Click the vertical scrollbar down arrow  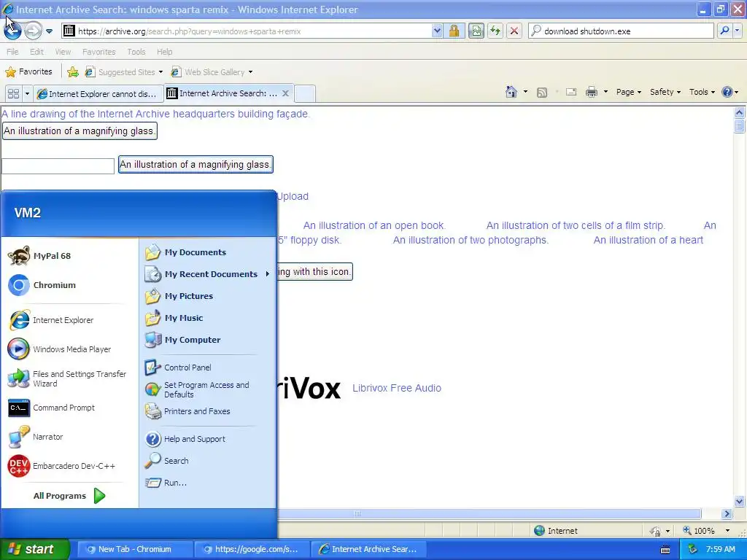(x=740, y=501)
